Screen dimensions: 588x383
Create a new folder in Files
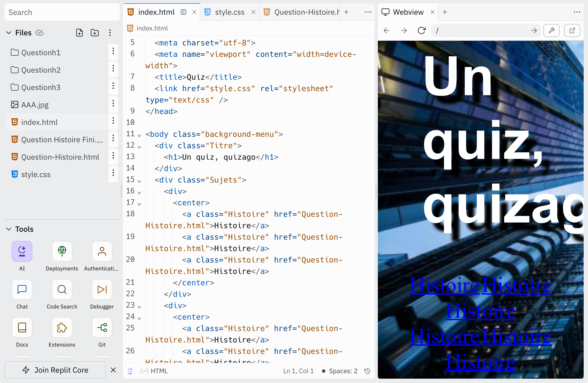[95, 33]
